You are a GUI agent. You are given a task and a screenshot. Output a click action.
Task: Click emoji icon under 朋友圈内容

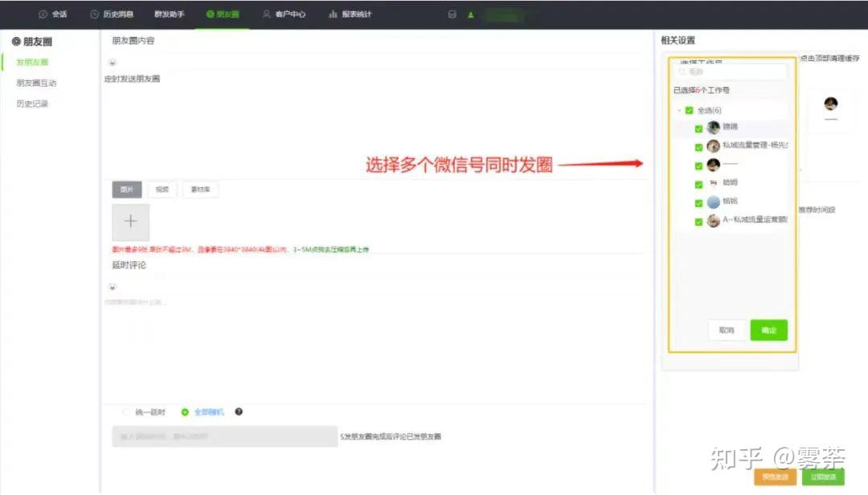(x=113, y=62)
